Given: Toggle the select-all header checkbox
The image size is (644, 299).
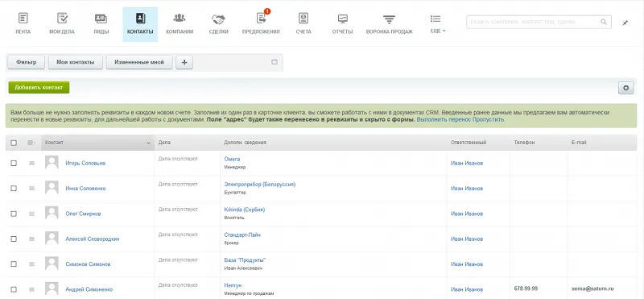Looking at the screenshot, I should 14,143.
